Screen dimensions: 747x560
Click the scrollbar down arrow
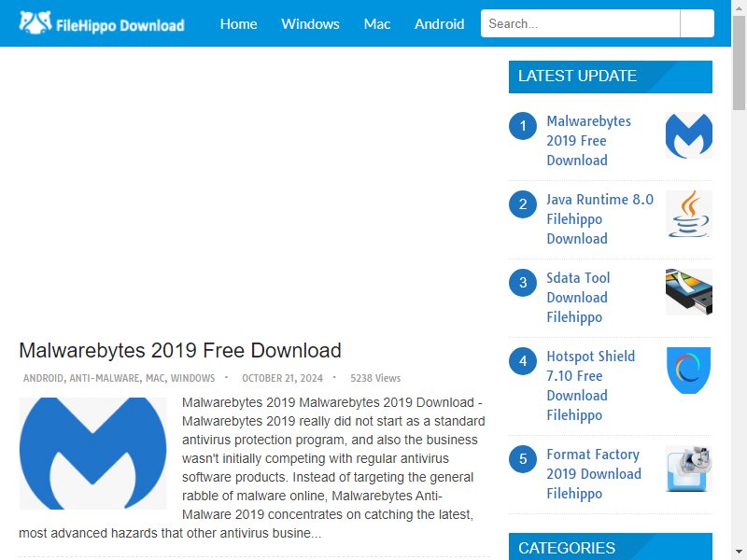pyautogui.click(x=739, y=553)
